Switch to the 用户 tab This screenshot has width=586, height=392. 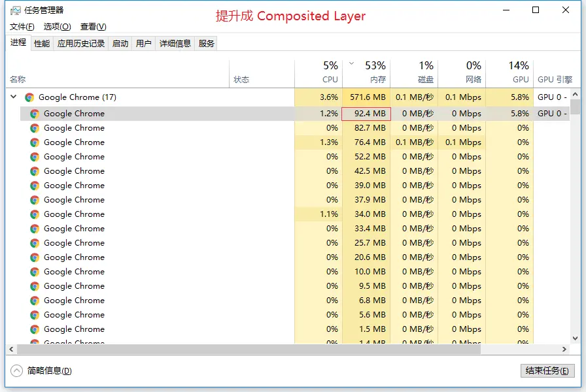[143, 44]
